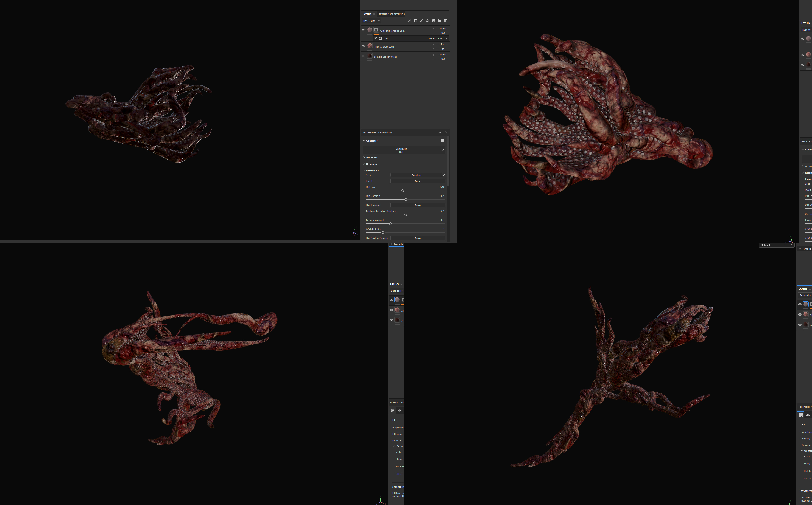Click the Grunge Amount slider handle
Image resolution: width=812 pixels, height=505 pixels.
click(x=390, y=224)
